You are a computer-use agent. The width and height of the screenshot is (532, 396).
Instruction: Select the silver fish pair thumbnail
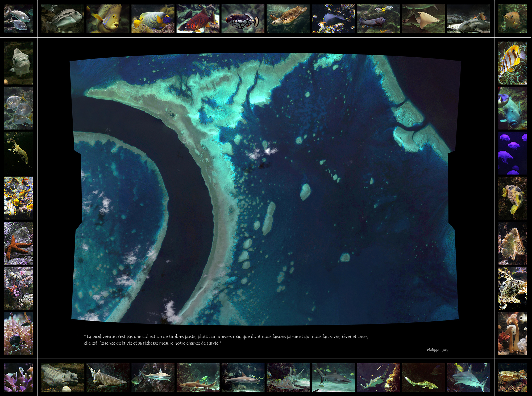19,19
